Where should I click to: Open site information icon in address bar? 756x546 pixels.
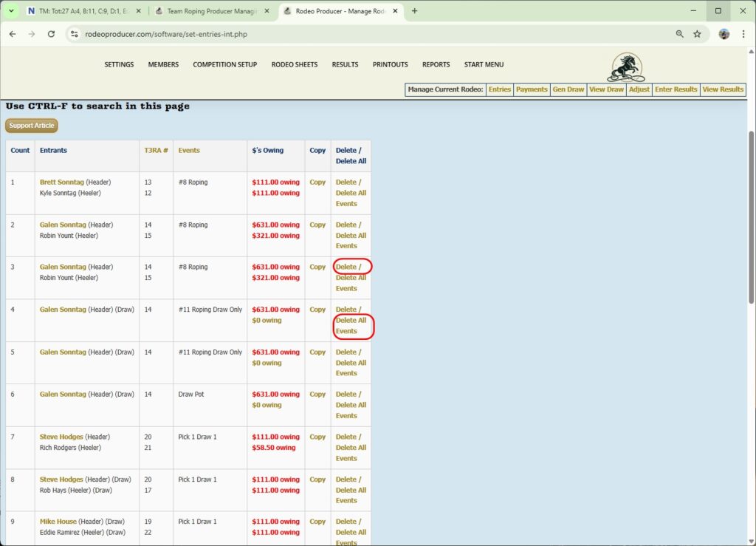[75, 34]
